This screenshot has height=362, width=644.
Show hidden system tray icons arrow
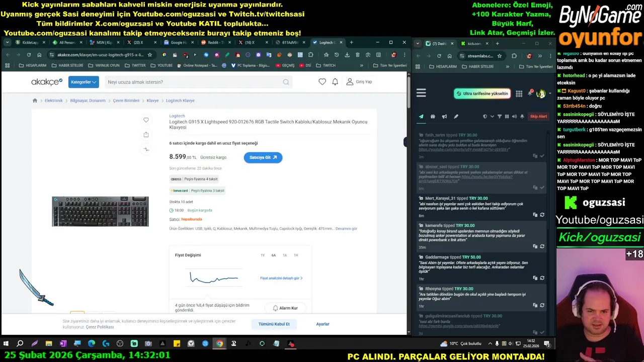tap(491, 344)
